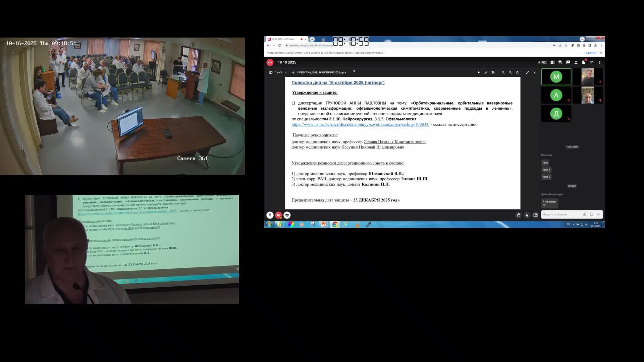
Task: Select the text annotation tool
Action: pos(493,72)
